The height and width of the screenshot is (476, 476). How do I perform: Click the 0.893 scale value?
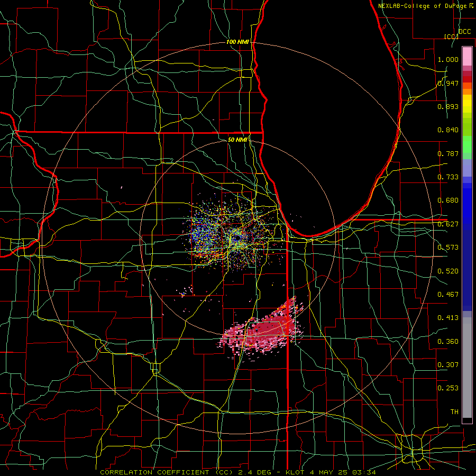tap(448, 106)
